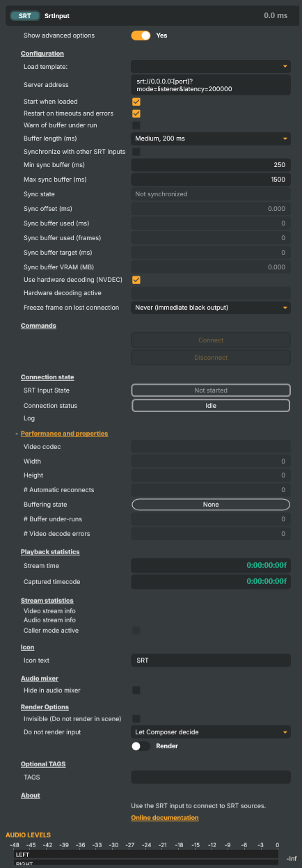Viewport: 302px width, 868px height.
Task: Click the Icon section heading
Action: tap(28, 647)
